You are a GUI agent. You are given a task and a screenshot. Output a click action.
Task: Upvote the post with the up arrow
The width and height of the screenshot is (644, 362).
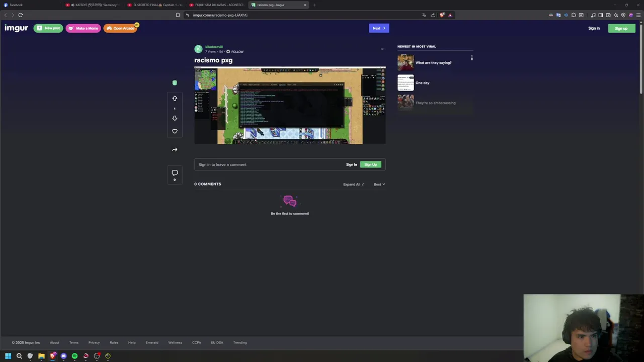tap(175, 98)
